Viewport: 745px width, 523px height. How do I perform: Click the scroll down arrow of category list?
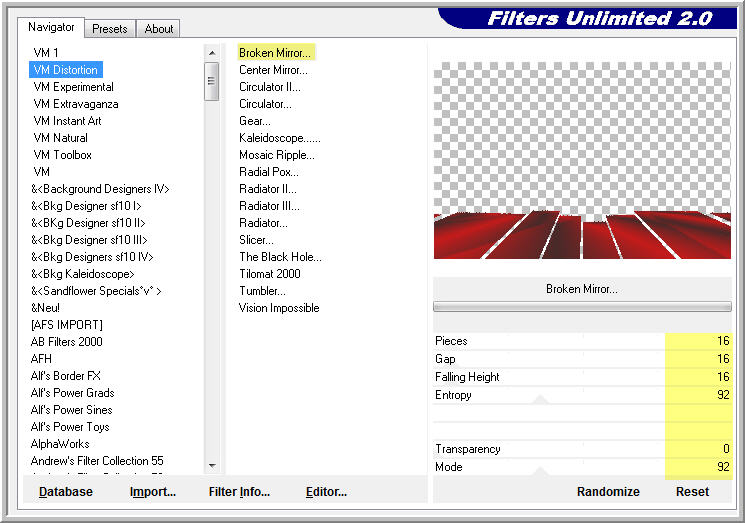click(x=212, y=466)
